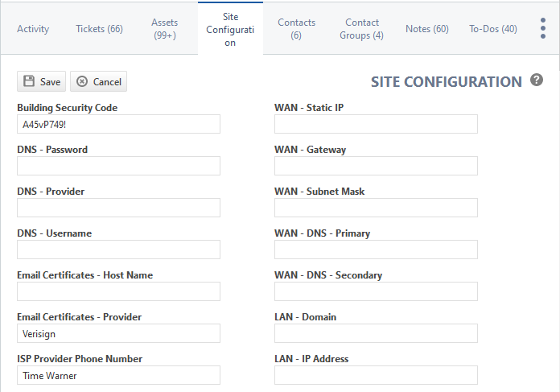Open the Tickets (66) tab

coord(99,29)
